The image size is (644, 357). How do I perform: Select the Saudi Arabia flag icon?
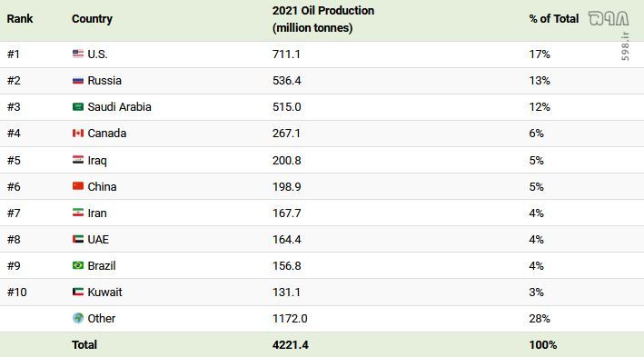[78, 107]
